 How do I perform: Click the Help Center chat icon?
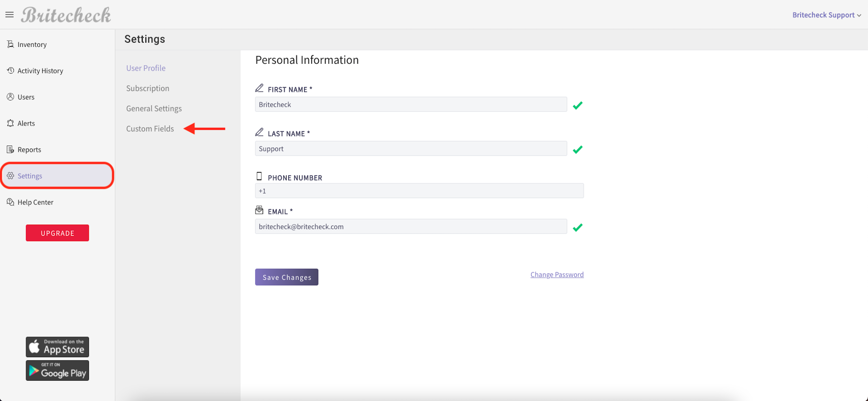10,202
